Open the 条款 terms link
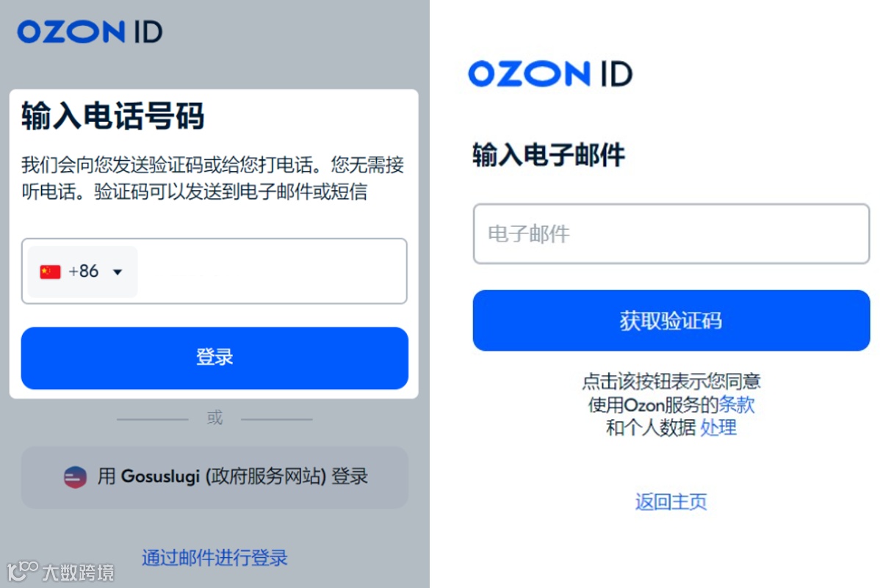 pos(736,404)
